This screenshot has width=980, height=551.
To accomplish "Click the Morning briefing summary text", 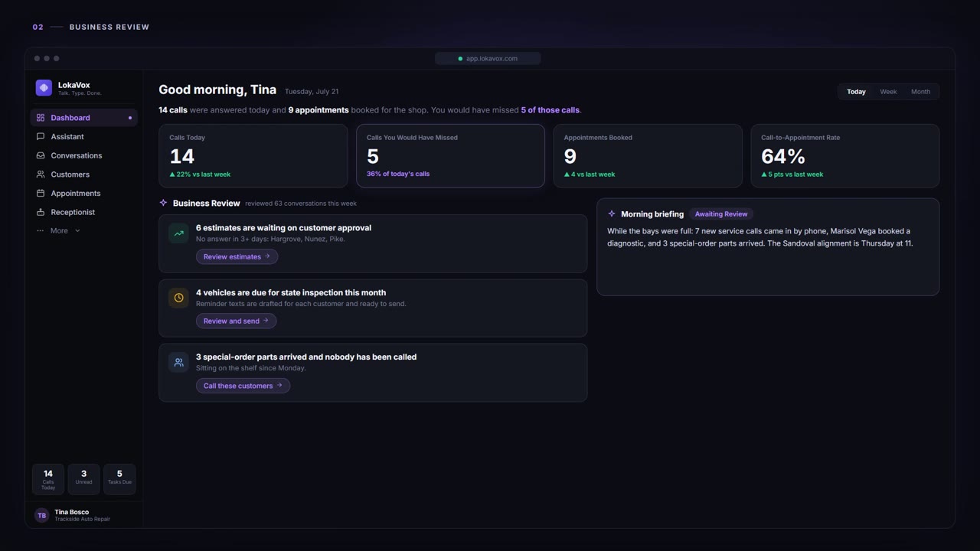I will [x=759, y=237].
